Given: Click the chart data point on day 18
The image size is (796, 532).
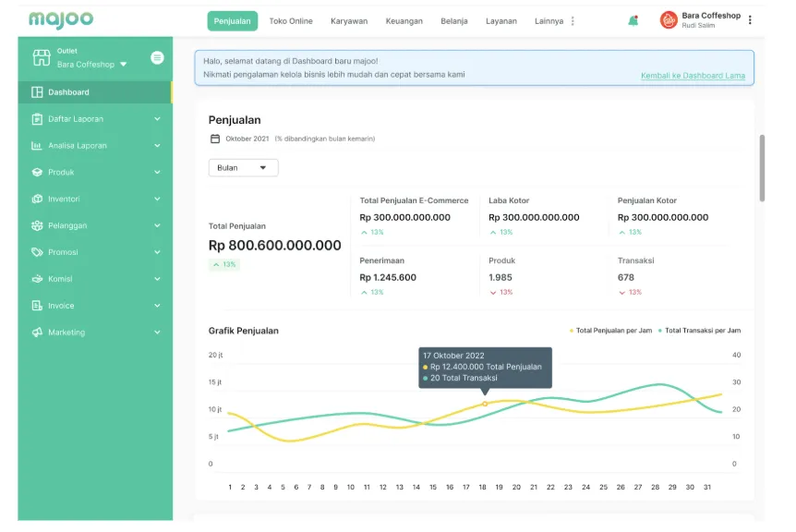Looking at the screenshot, I should point(484,404).
